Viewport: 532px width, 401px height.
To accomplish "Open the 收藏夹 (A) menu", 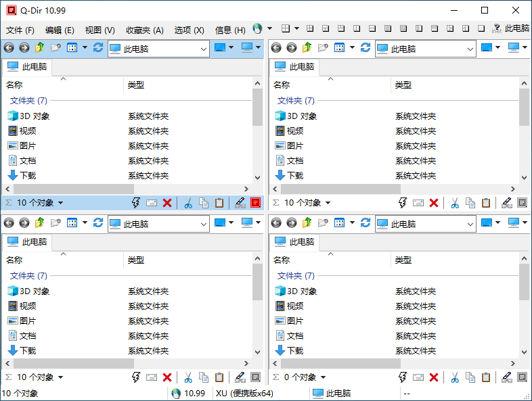I will (x=145, y=30).
